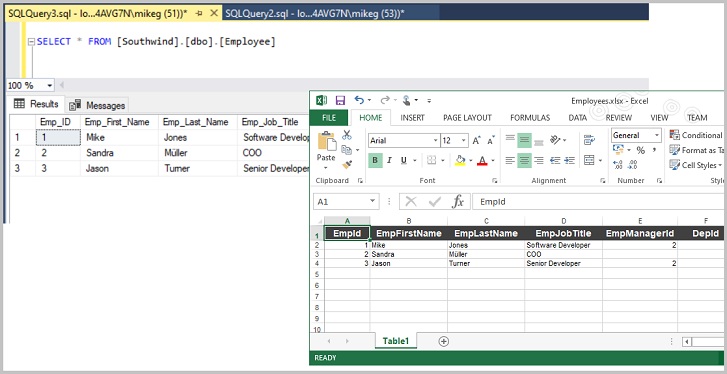
Task: Switch to Messages tab in SSMS
Action: [97, 105]
